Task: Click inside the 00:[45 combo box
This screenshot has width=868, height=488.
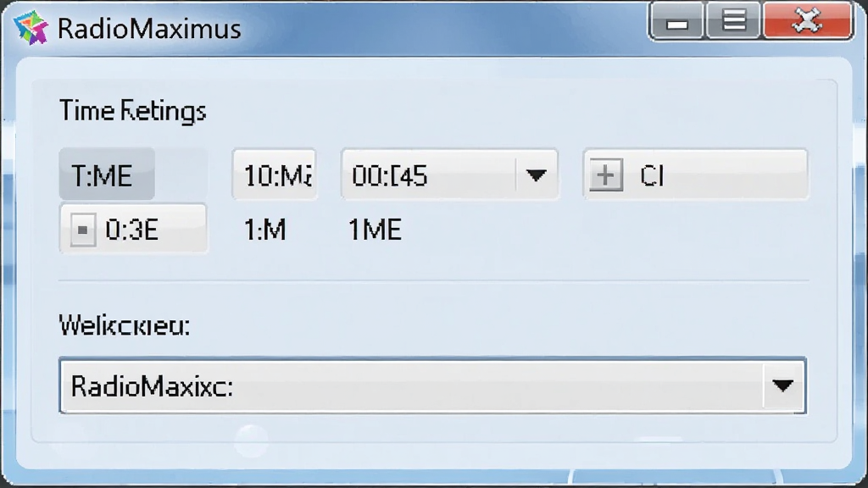Action: click(x=449, y=175)
